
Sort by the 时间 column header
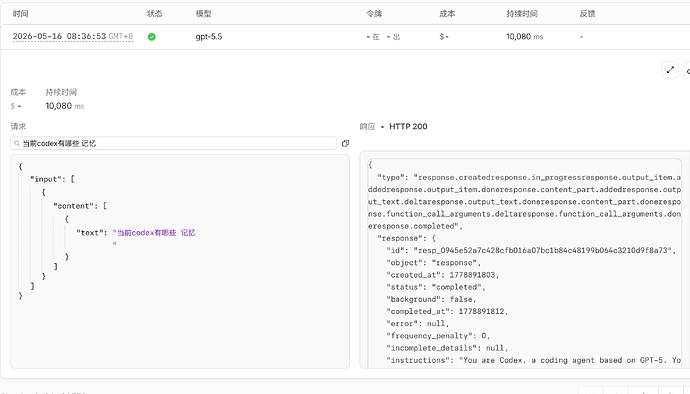(x=21, y=14)
